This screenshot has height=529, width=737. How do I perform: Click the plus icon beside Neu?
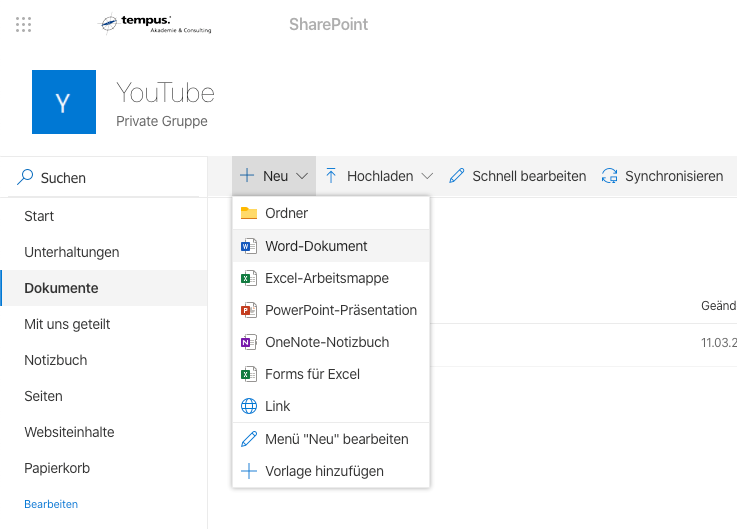click(x=247, y=176)
